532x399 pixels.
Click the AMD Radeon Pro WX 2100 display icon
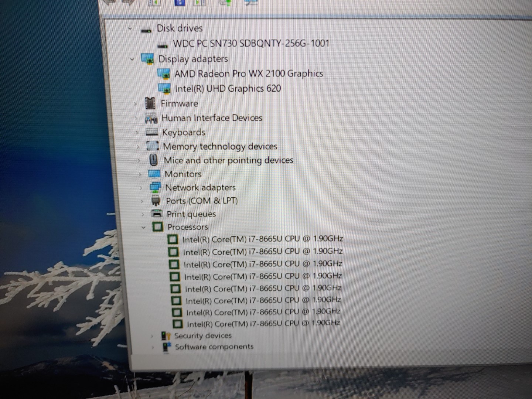164,74
